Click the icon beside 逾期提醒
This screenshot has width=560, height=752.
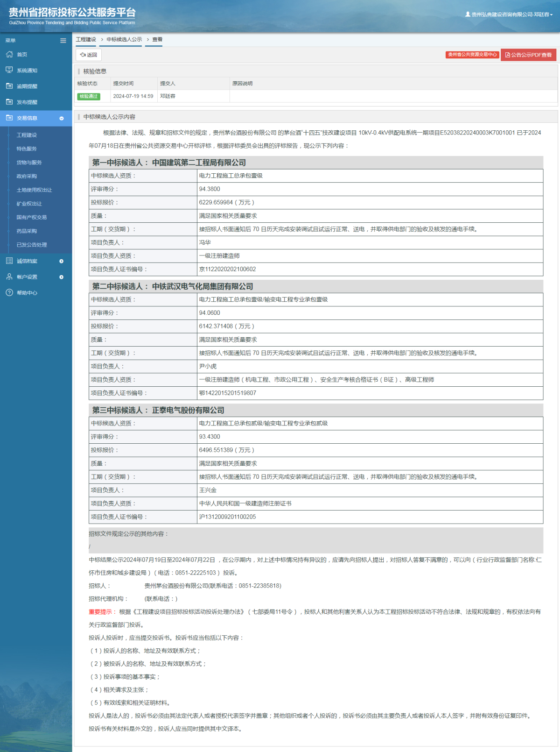(9, 86)
